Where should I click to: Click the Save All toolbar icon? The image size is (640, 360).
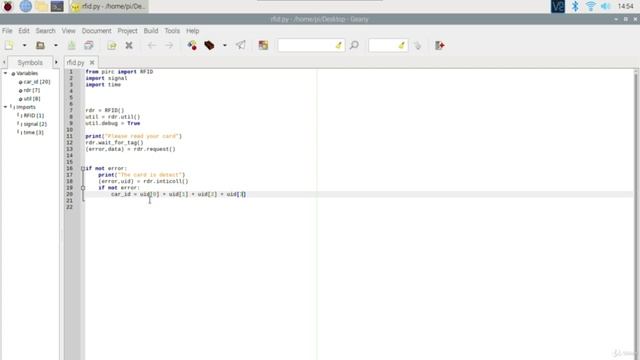point(89,45)
